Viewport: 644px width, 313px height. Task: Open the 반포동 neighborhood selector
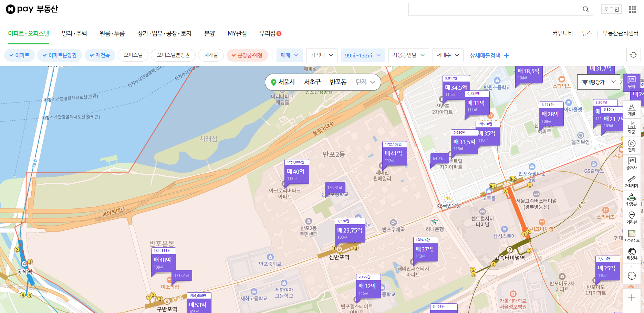(x=338, y=82)
